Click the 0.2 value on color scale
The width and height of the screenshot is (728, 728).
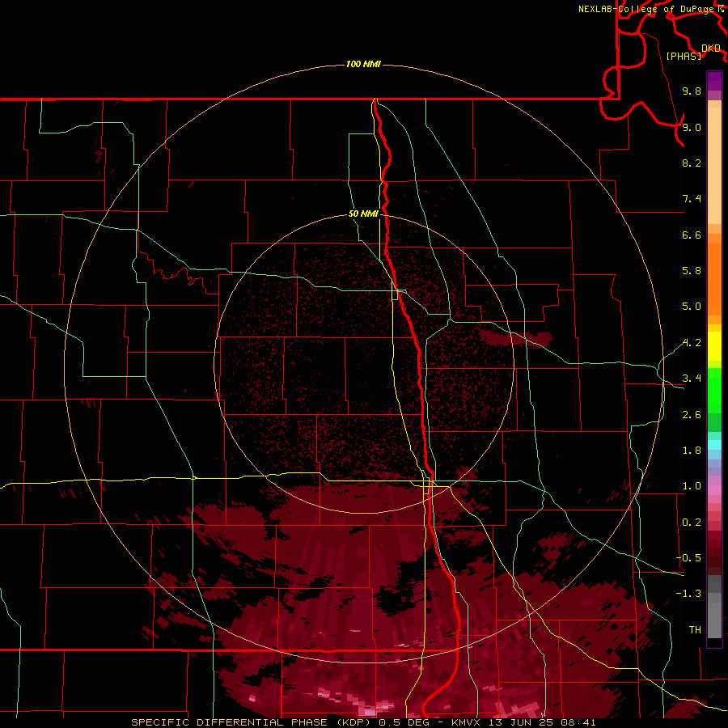[692, 523]
